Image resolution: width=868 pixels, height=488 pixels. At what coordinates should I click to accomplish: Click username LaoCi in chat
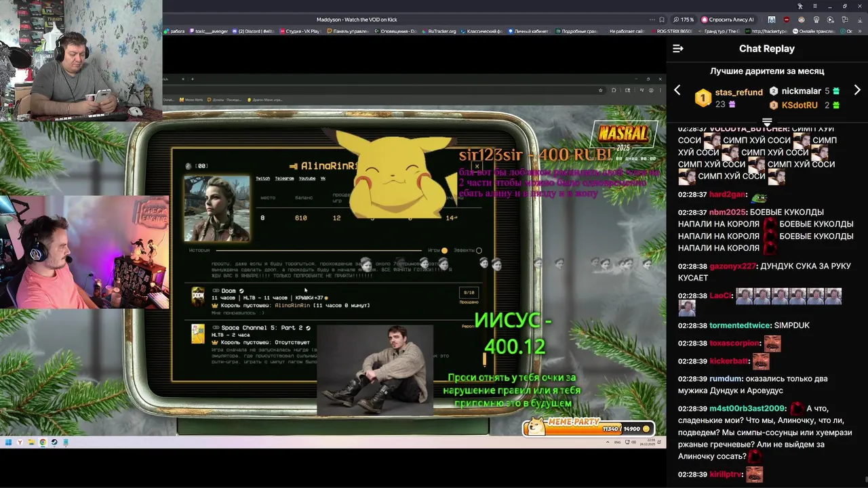(721, 296)
